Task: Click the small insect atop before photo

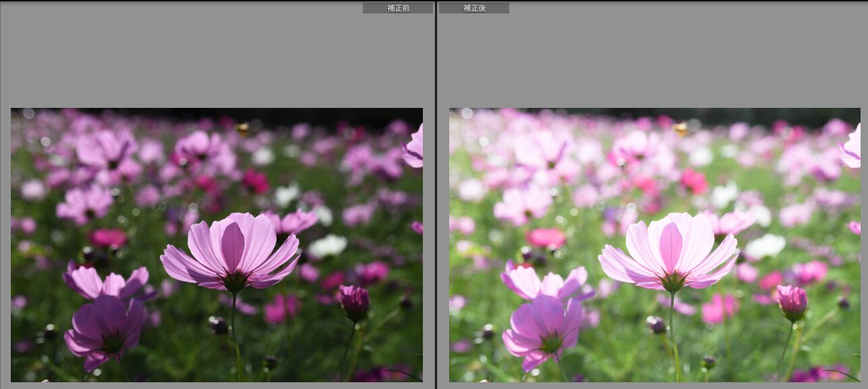Action: tap(242, 127)
